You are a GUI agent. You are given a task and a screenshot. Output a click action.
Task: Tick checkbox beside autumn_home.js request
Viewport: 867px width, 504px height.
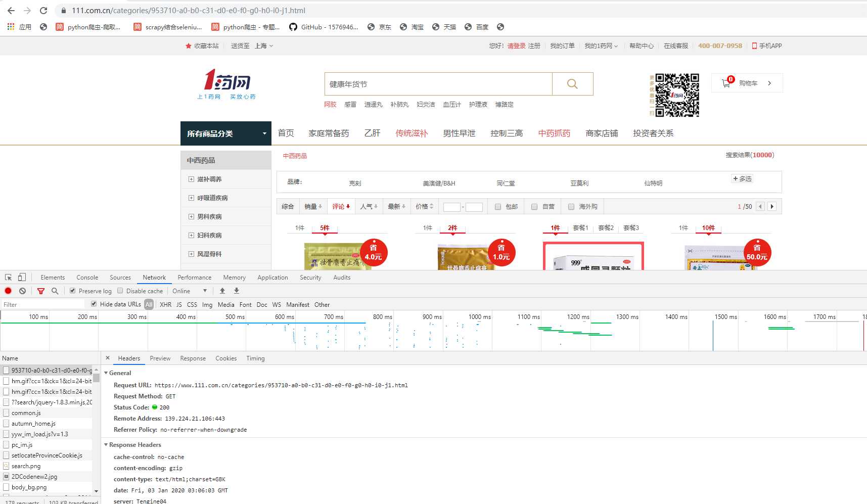6,424
